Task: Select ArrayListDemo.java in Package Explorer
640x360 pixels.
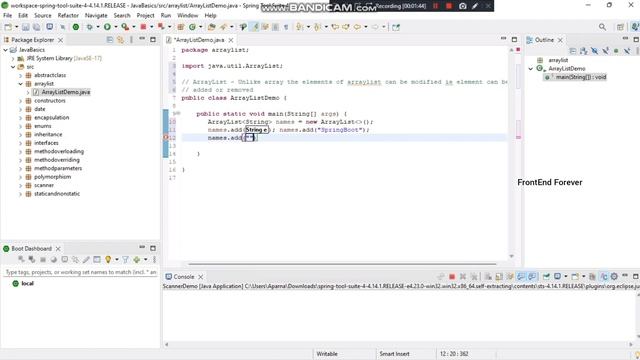Action: click(x=66, y=92)
